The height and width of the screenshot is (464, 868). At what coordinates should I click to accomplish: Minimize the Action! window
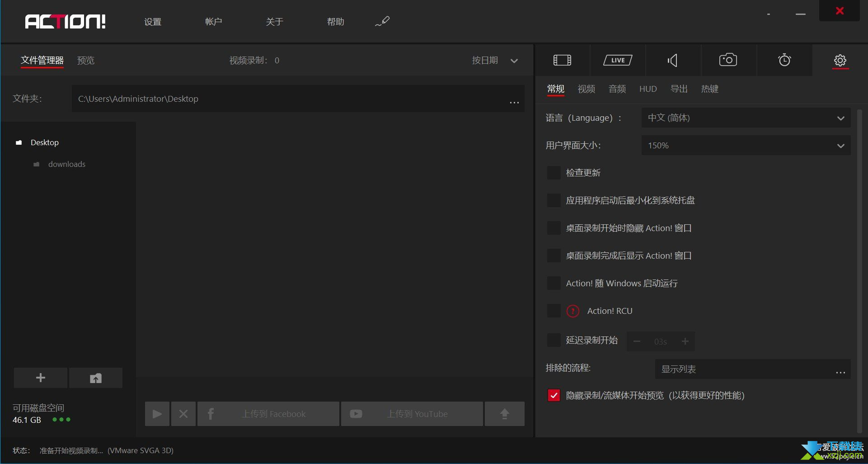coord(801,14)
